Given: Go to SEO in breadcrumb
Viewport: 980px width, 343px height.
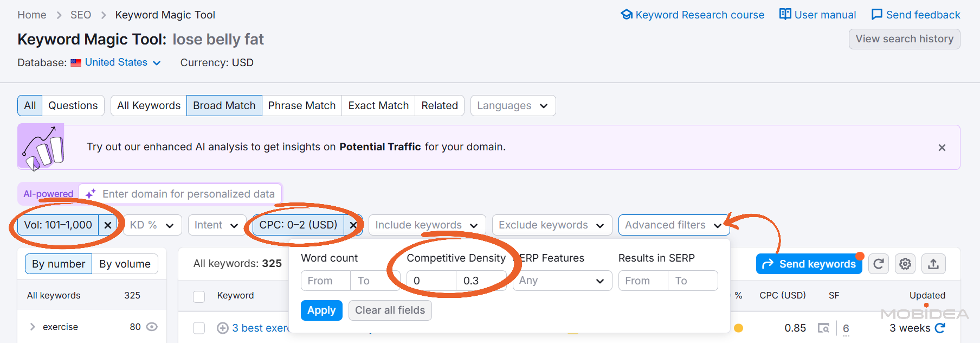Looking at the screenshot, I should [x=81, y=15].
